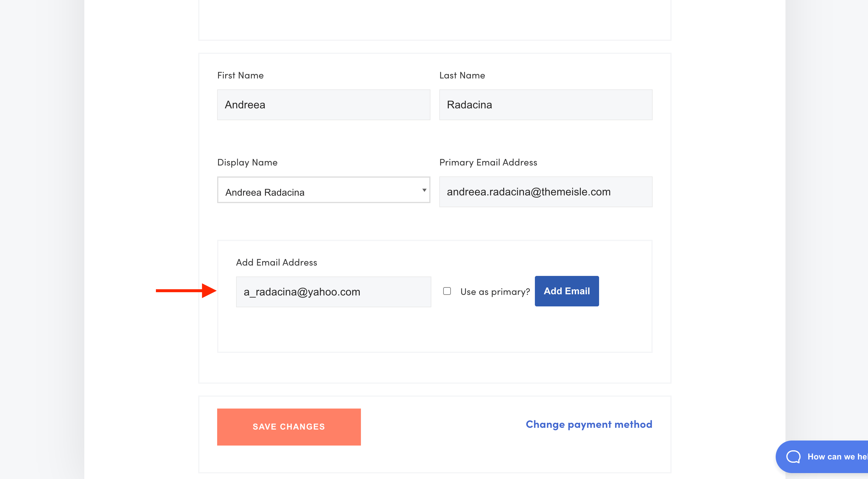Click the Display Name label
Screen dimensions: 868x479
tap(247, 163)
